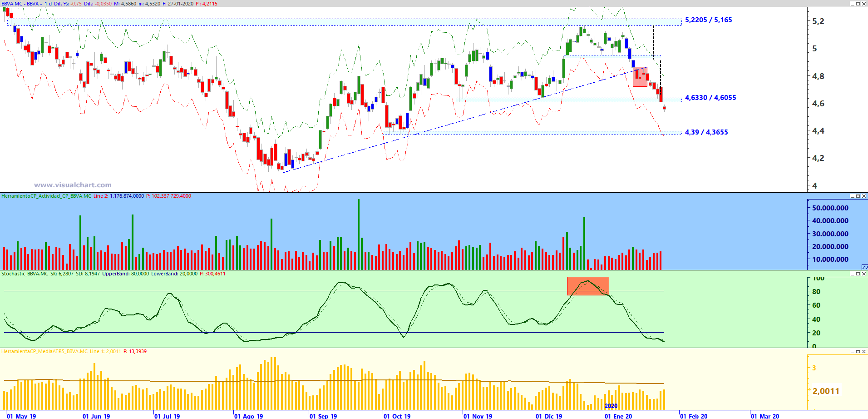Click 4,2 on the price axis
Viewport: 868px width, 419px height.
pos(818,158)
